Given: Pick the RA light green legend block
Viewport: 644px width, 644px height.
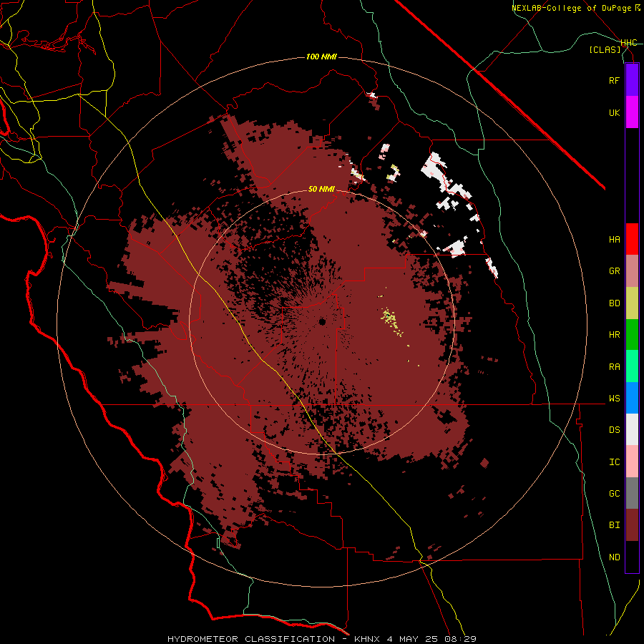Looking at the screenshot, I should pyautogui.click(x=632, y=366).
